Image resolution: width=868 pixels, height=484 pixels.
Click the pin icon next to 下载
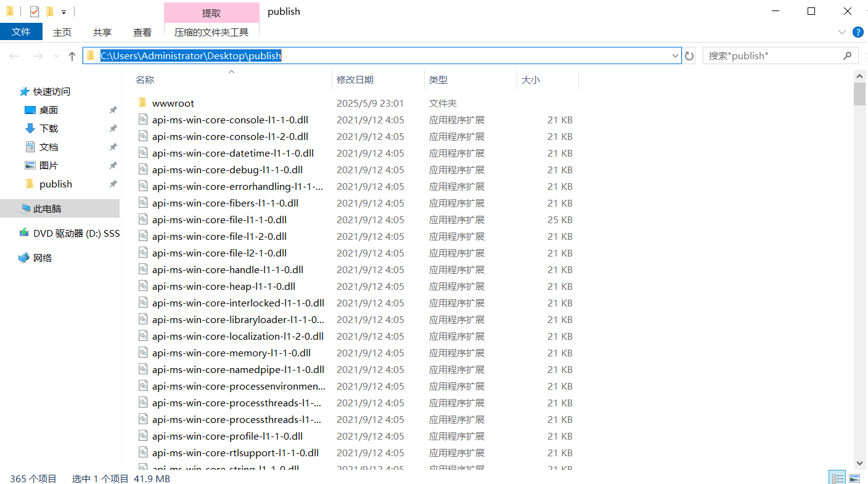(113, 128)
